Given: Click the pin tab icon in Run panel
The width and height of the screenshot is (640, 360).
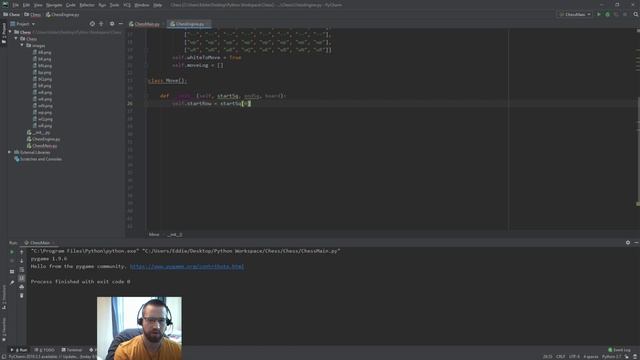Looking at the screenshot, I should click(x=12, y=282).
